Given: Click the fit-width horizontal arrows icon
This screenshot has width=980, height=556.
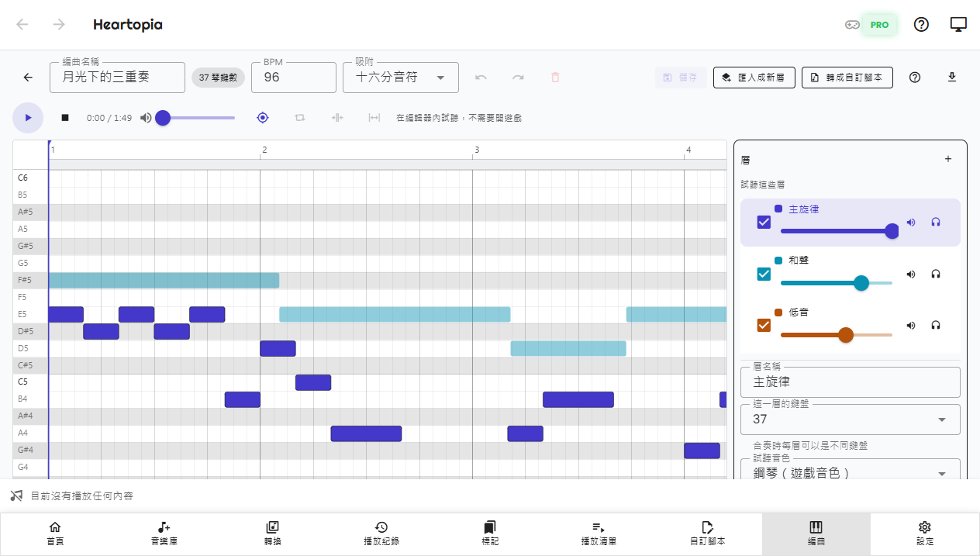Looking at the screenshot, I should 374,118.
